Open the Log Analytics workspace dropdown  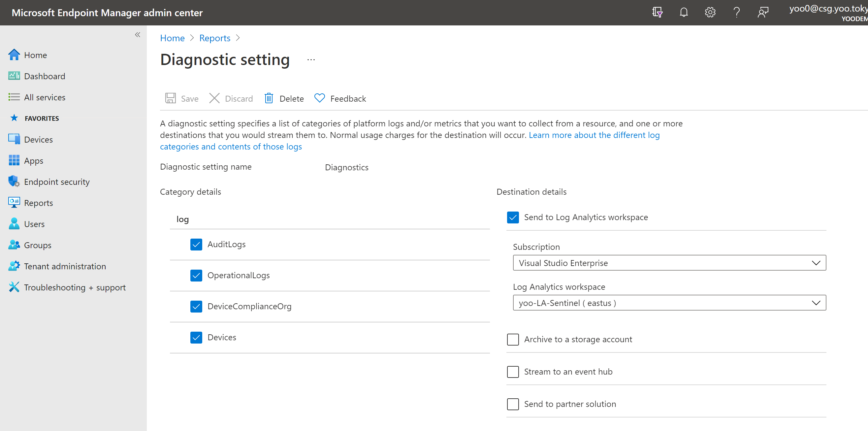(x=669, y=303)
